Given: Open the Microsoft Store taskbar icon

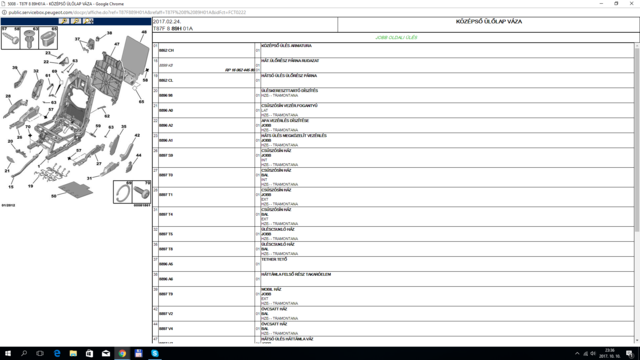Looking at the screenshot, I should pos(89,353).
